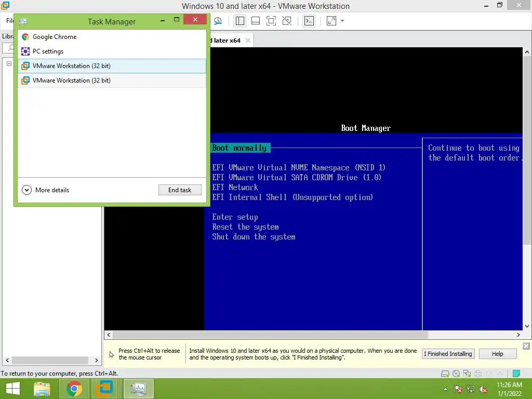Viewport: 532px width, 399px height.
Task: Click VM view vertical scroll up arrow
Action: (x=527, y=52)
